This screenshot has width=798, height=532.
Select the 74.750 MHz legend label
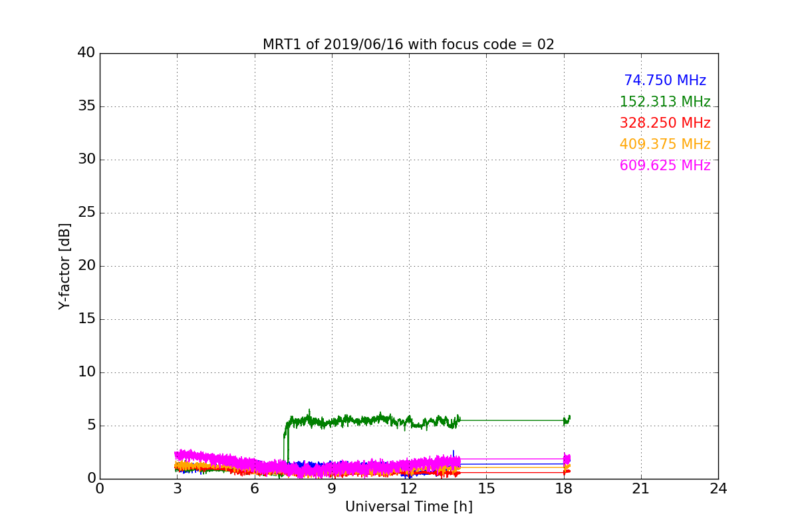click(665, 80)
